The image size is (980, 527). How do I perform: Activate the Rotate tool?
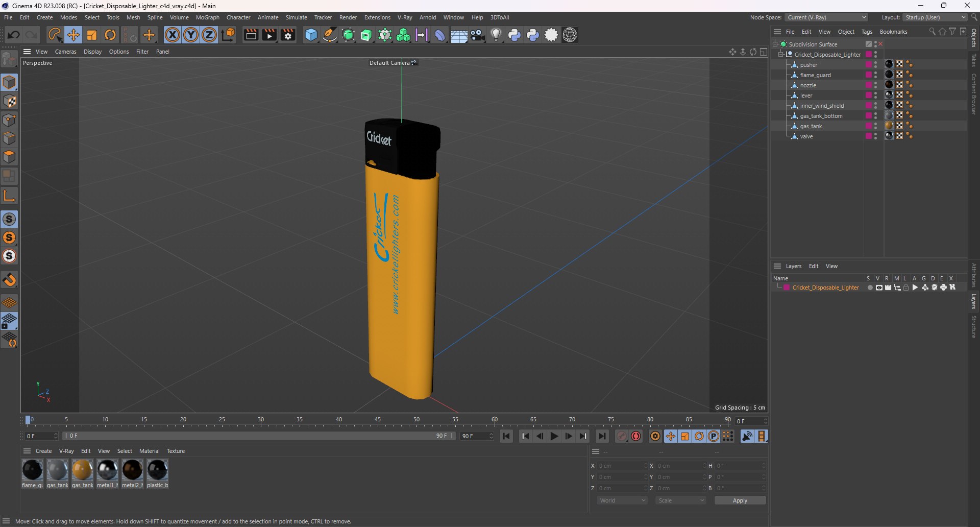(110, 35)
